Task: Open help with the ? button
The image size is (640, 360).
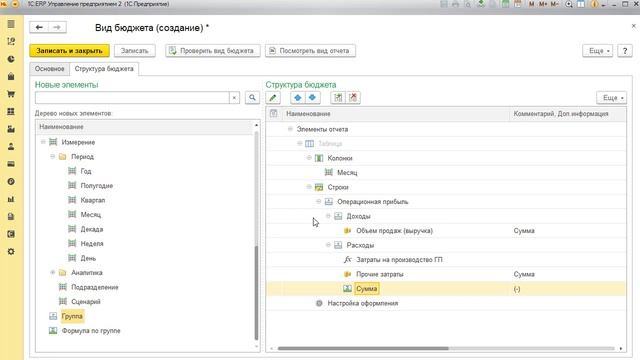Action: tap(624, 51)
